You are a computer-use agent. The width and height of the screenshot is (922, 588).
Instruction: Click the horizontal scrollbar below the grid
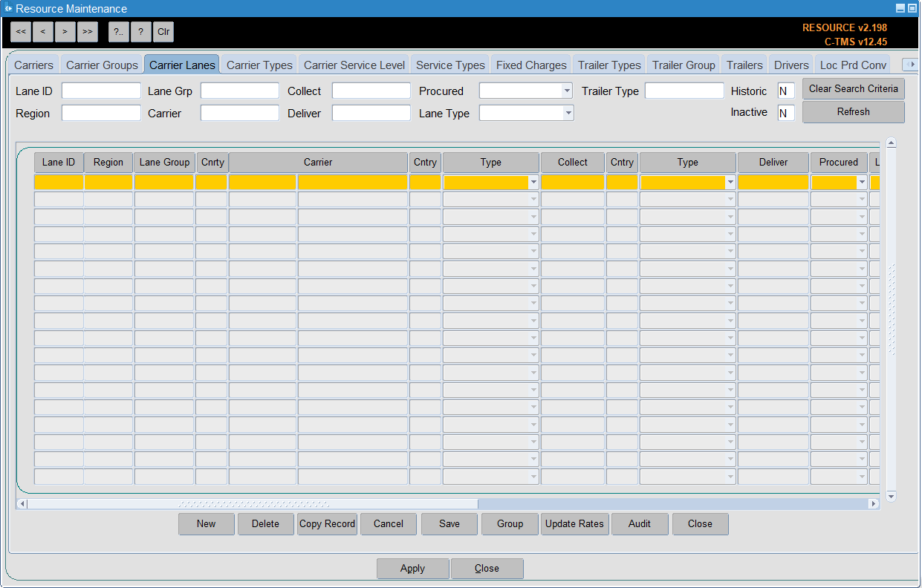click(x=448, y=503)
